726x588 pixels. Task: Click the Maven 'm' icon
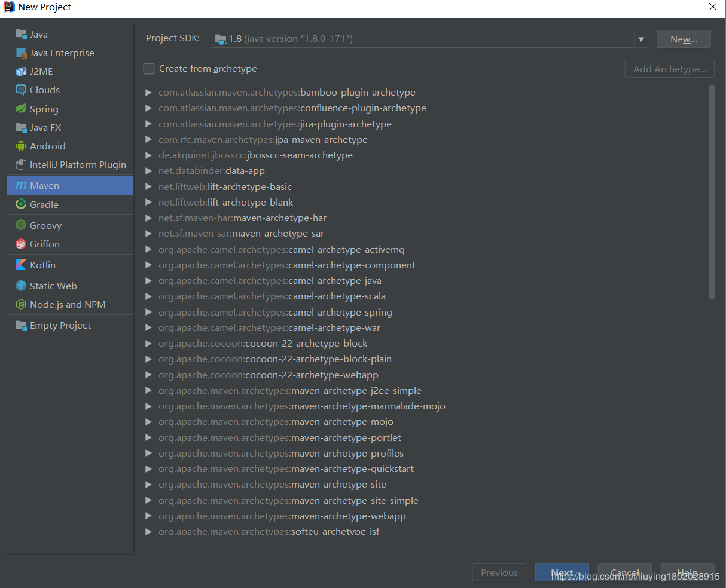21,185
